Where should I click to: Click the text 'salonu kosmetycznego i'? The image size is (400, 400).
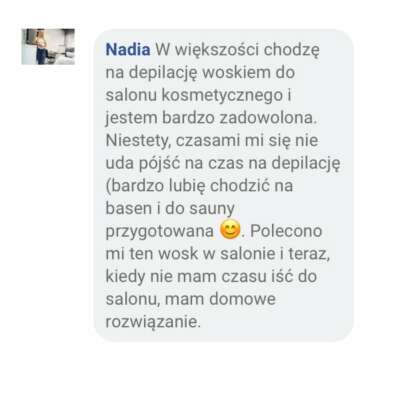pos(199,95)
